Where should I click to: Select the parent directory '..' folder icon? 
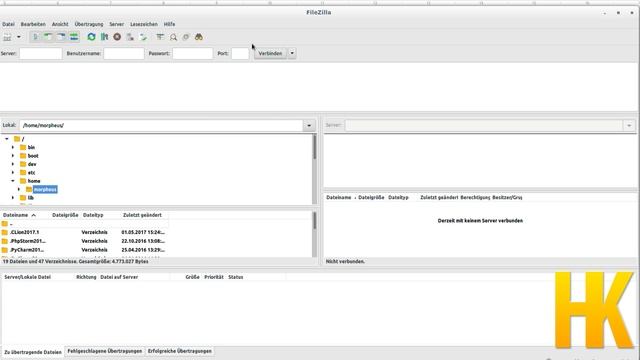(x=4, y=224)
